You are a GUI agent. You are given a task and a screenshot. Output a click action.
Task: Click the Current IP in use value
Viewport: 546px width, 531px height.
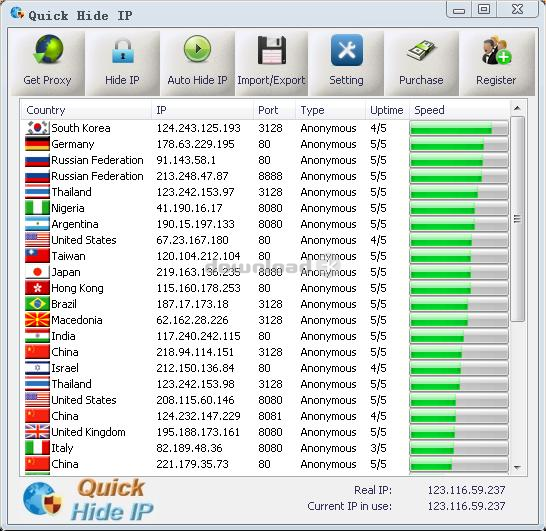pos(467,506)
